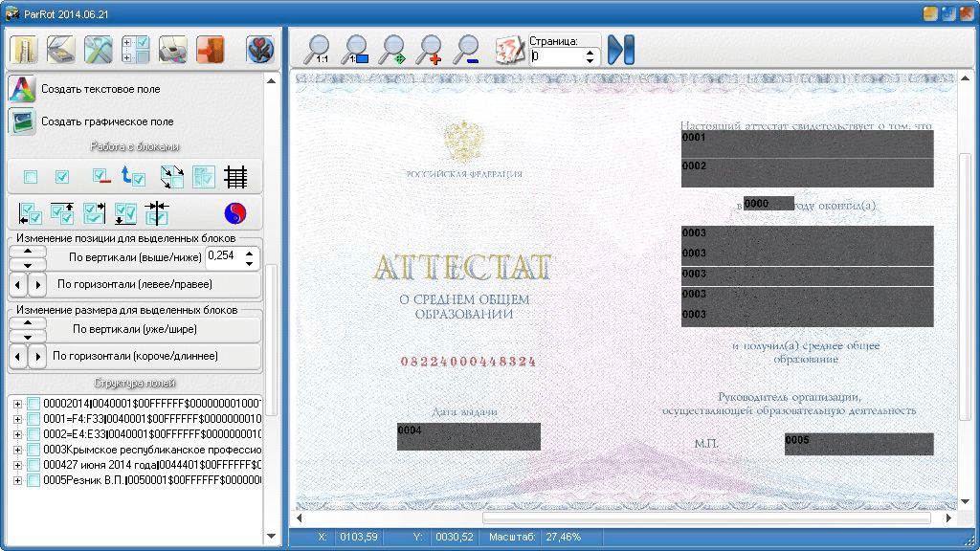Click the document scrollbar down arrow

click(x=965, y=501)
